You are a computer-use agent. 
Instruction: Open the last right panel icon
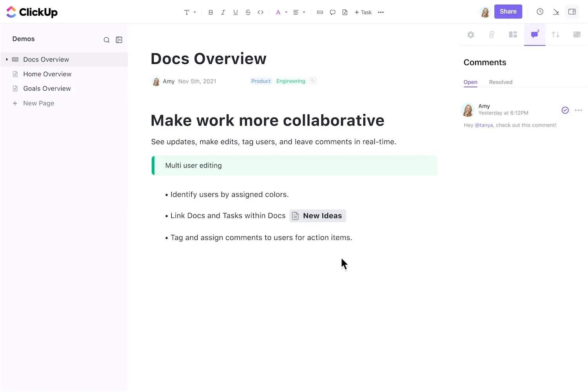tap(577, 34)
